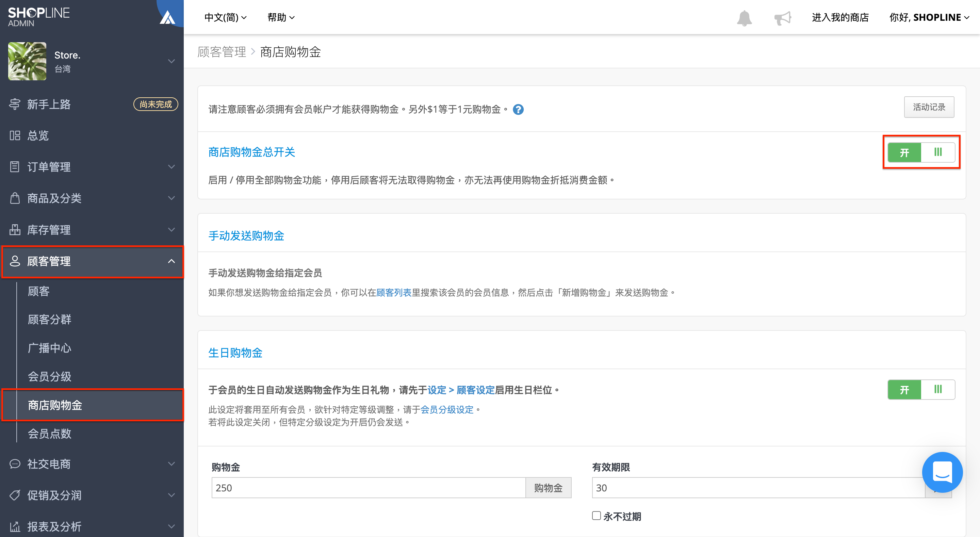
Task: Click the 新手上路 signpost icon
Action: click(15, 104)
